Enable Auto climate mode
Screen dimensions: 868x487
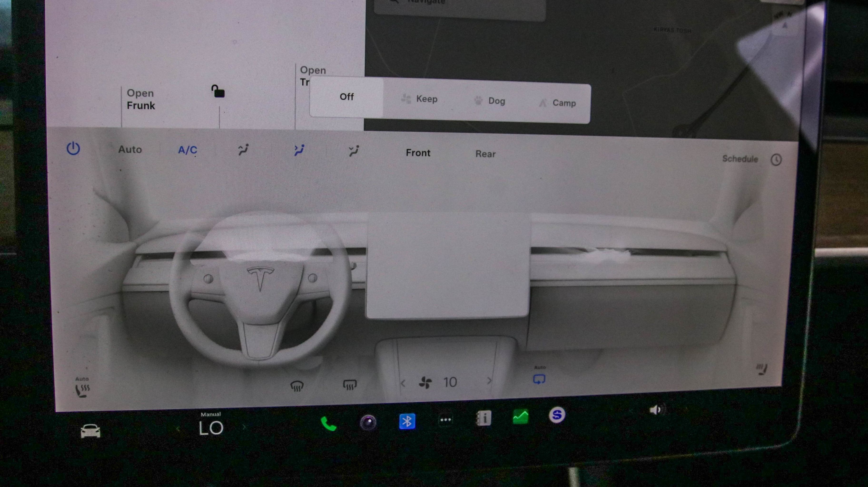(x=130, y=150)
